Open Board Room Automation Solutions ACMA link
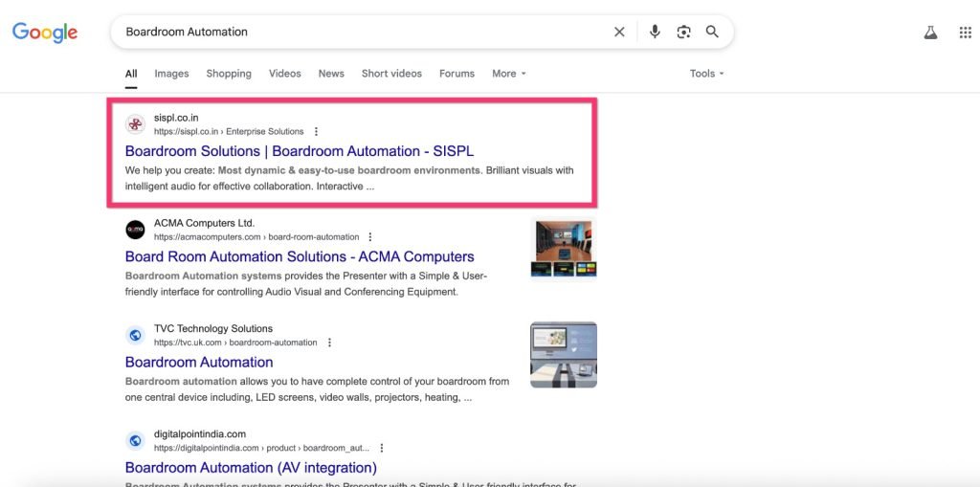This screenshot has width=980, height=487. 300,257
